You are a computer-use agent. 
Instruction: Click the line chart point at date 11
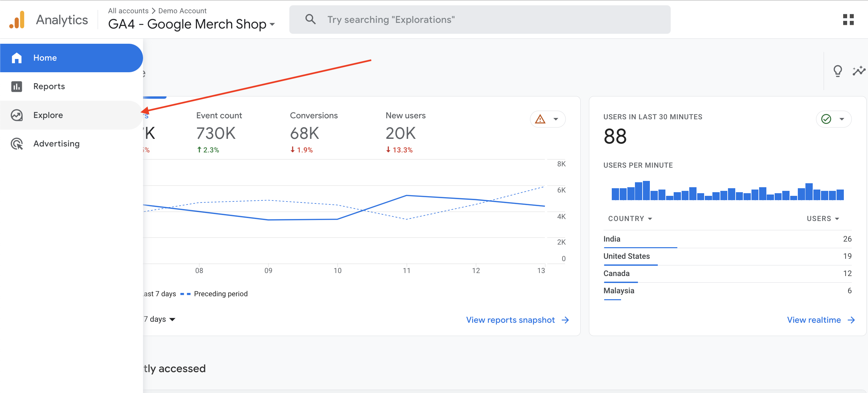click(x=407, y=195)
